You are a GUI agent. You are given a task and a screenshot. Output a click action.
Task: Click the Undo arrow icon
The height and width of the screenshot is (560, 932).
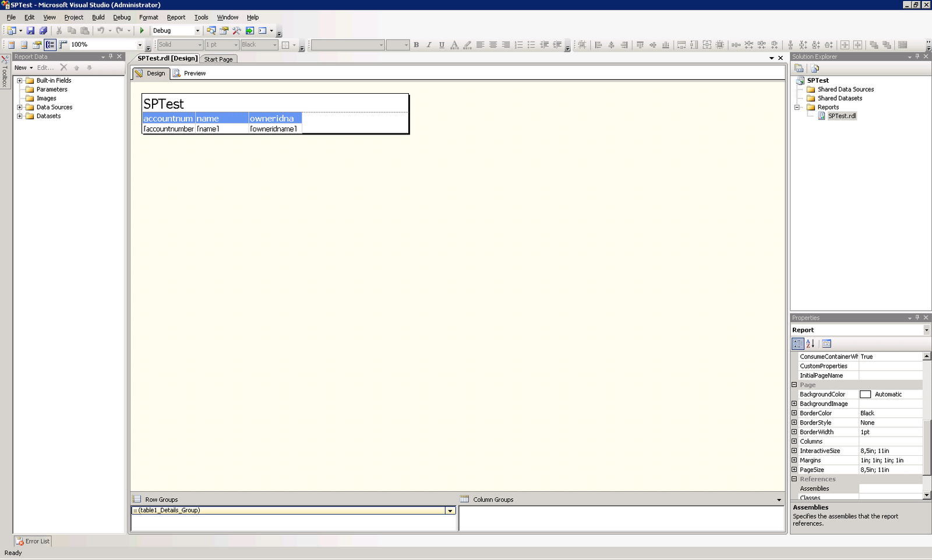click(x=101, y=30)
